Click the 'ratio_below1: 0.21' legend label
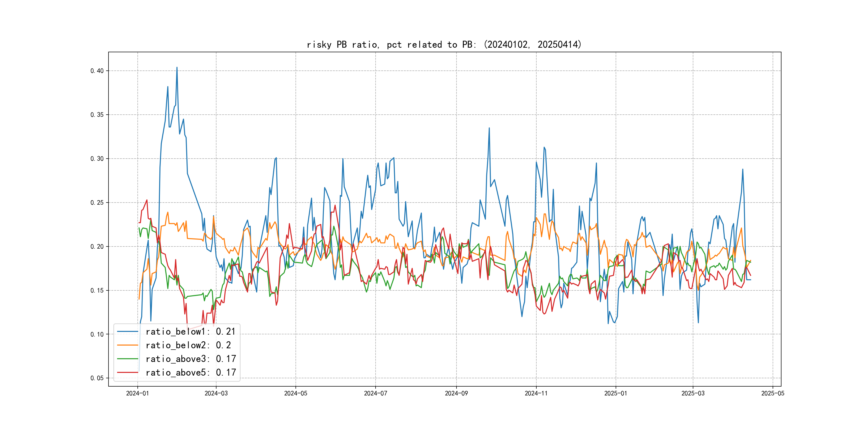The height and width of the screenshot is (434, 868). (x=190, y=332)
